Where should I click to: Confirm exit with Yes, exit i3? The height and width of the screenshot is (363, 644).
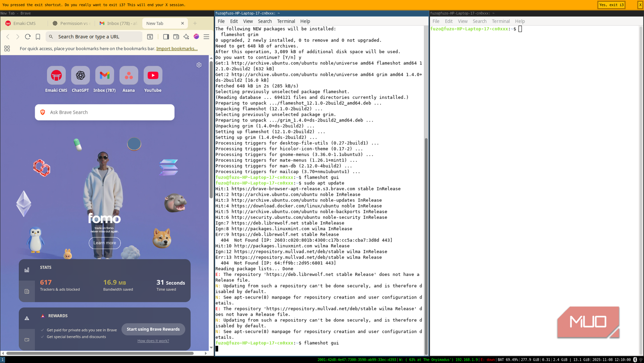[611, 5]
